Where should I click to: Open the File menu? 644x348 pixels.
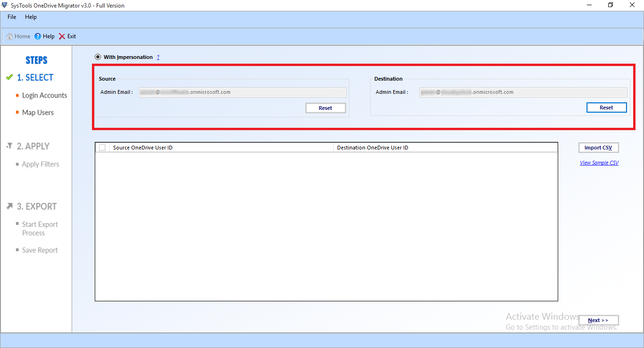(x=12, y=17)
